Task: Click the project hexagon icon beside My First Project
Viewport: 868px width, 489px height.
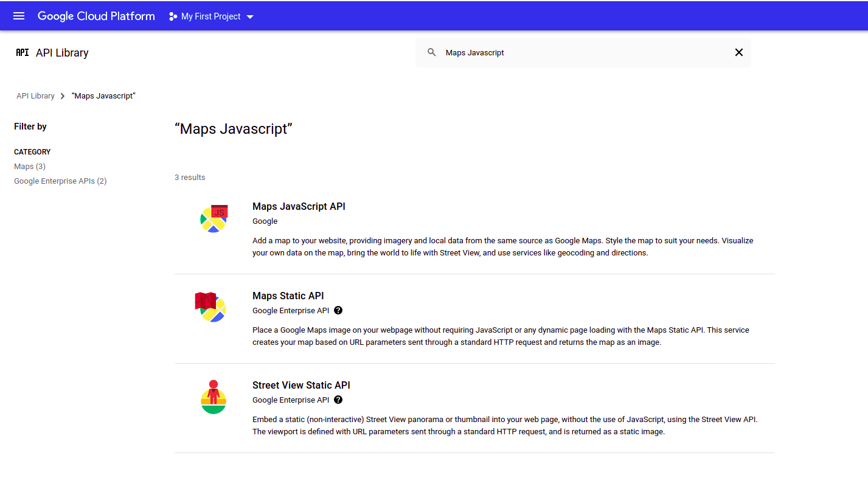Action: [173, 16]
